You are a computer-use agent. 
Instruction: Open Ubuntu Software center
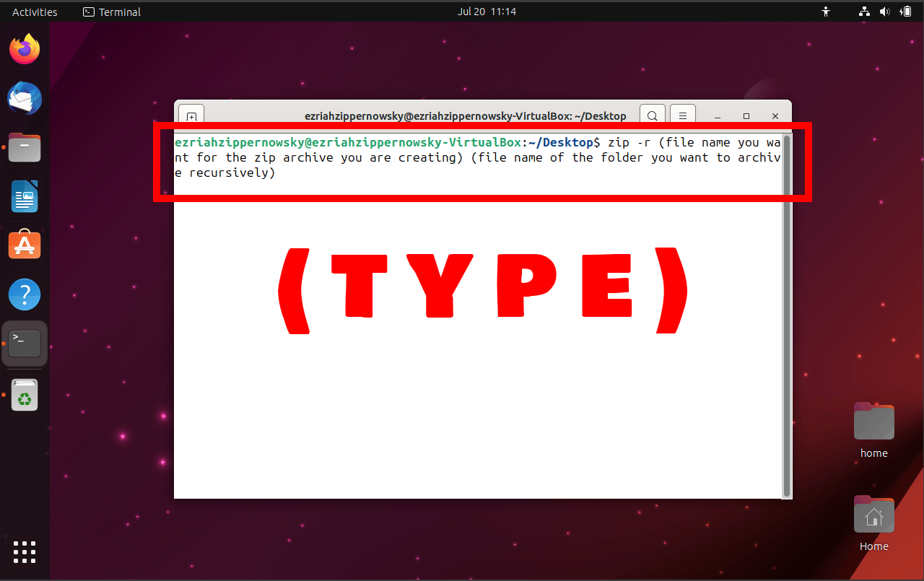[x=25, y=245]
